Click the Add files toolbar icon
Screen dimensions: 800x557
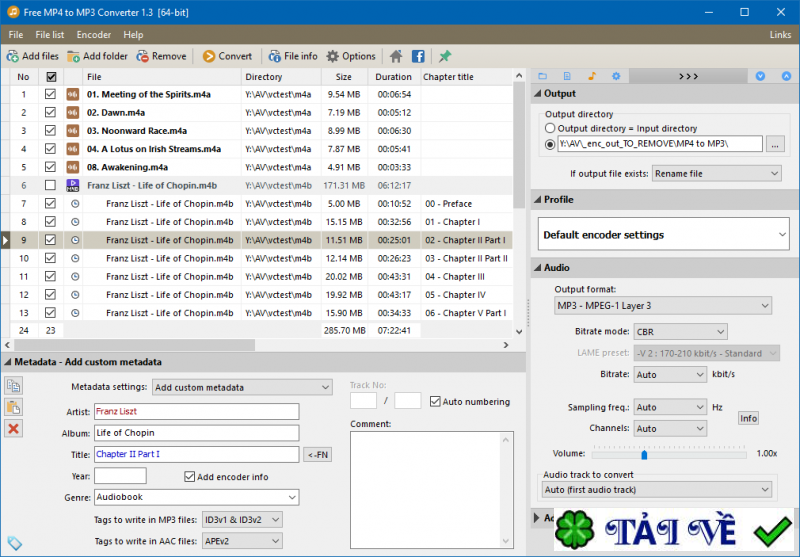point(32,56)
